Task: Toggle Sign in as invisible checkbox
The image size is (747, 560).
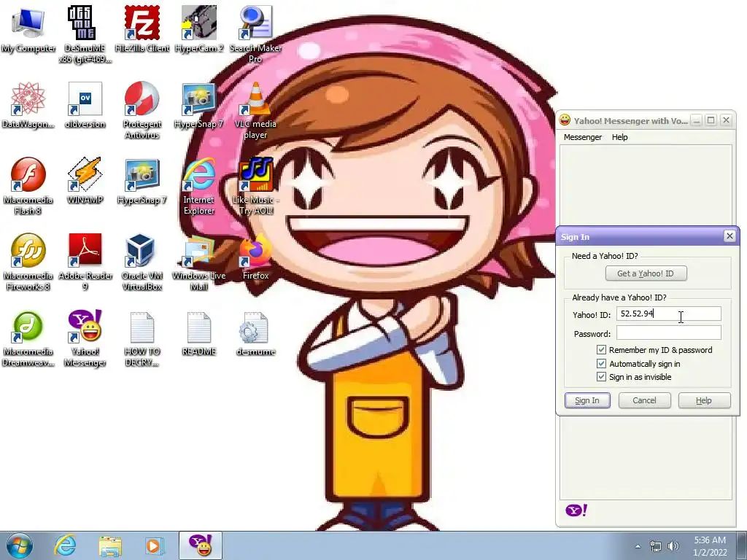Action: coord(601,377)
